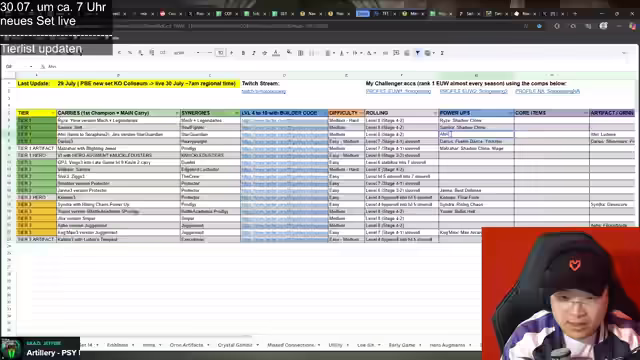Open builder code link in TIER 1 HERO row

point(284,156)
